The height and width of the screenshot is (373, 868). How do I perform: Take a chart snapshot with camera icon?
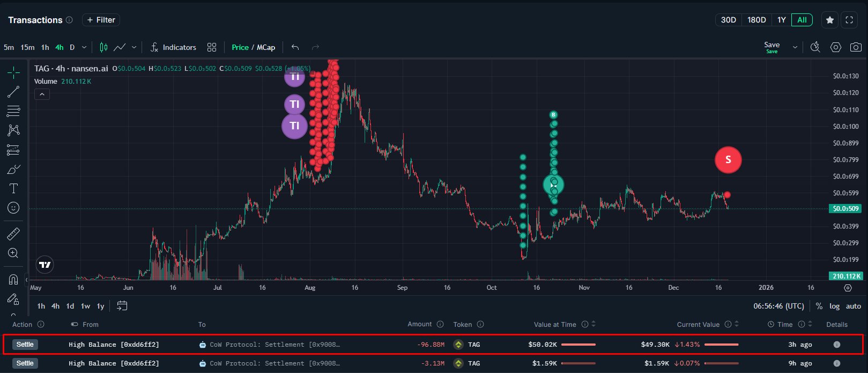point(856,47)
